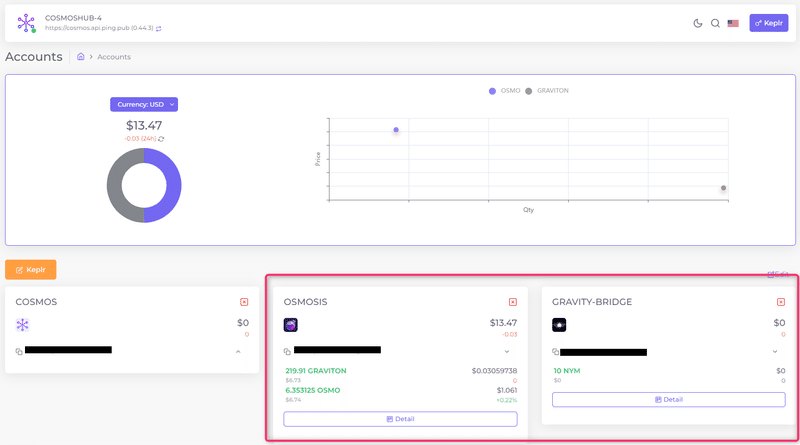Open the Currency: USD dropdown
800x445 pixels.
pos(144,104)
